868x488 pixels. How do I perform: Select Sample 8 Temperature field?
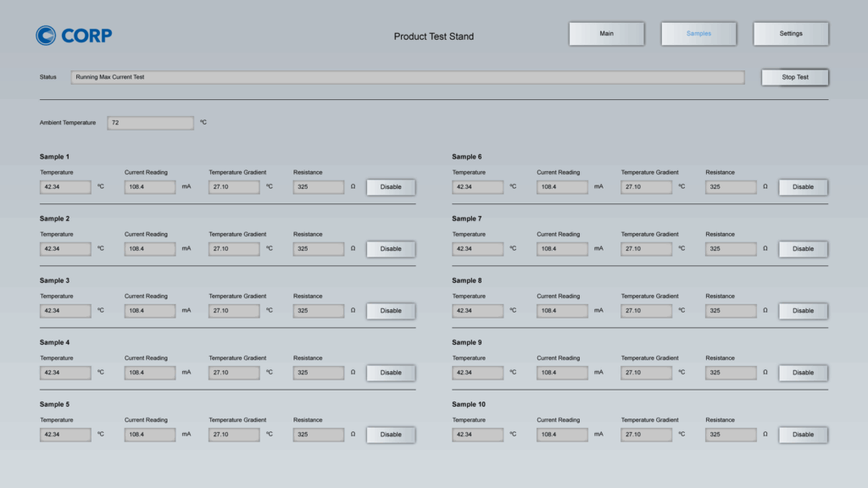(x=478, y=311)
